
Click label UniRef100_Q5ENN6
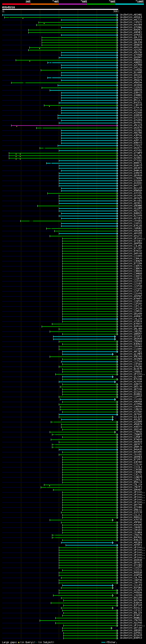click(131, 206)
